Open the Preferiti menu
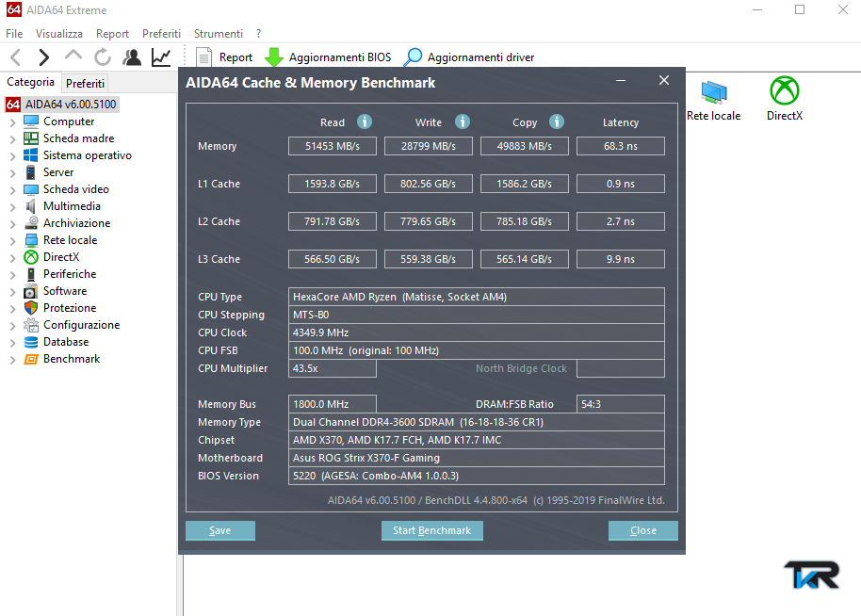This screenshot has height=616, width=861. pyautogui.click(x=161, y=34)
